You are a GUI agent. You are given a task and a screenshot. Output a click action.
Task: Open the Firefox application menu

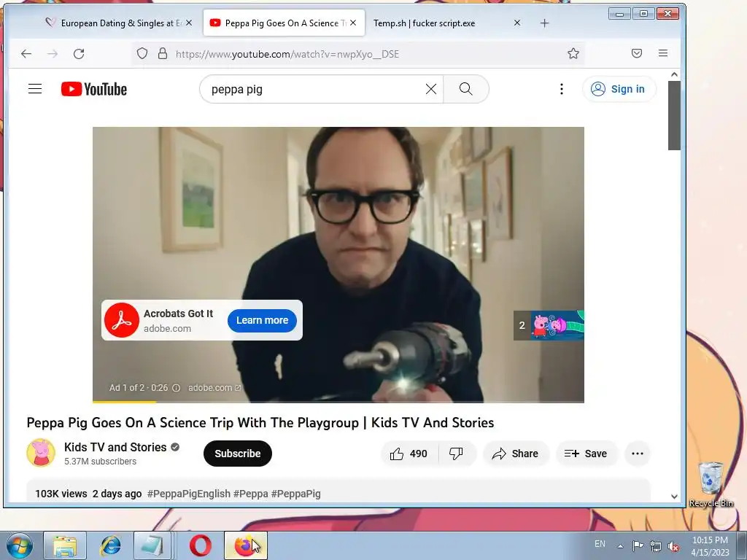tap(662, 53)
